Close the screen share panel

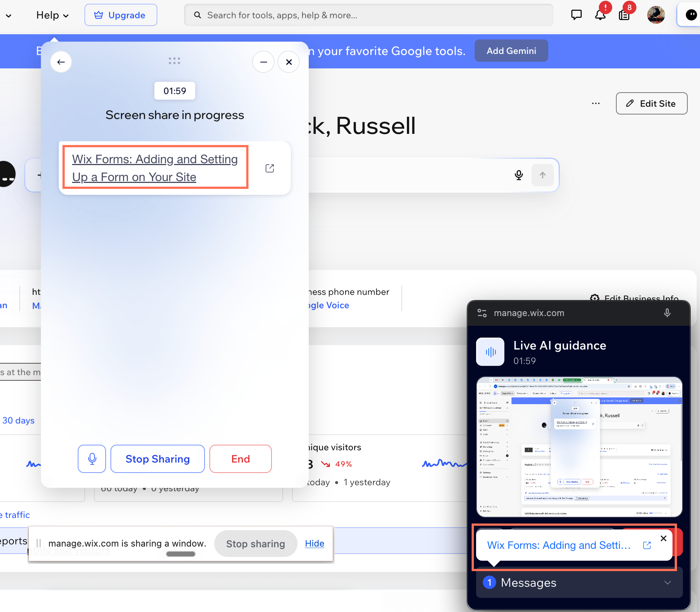click(x=289, y=62)
